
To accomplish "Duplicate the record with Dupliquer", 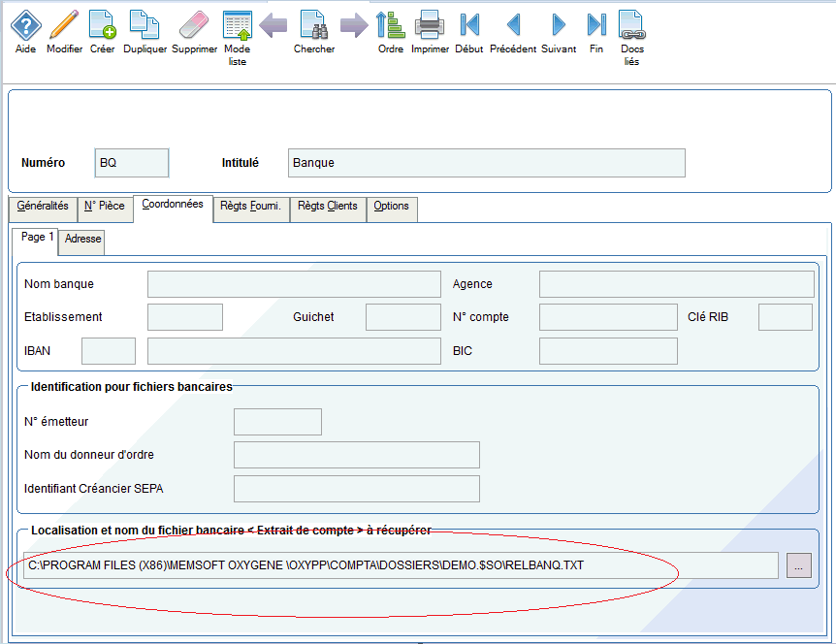I will 145,24.
